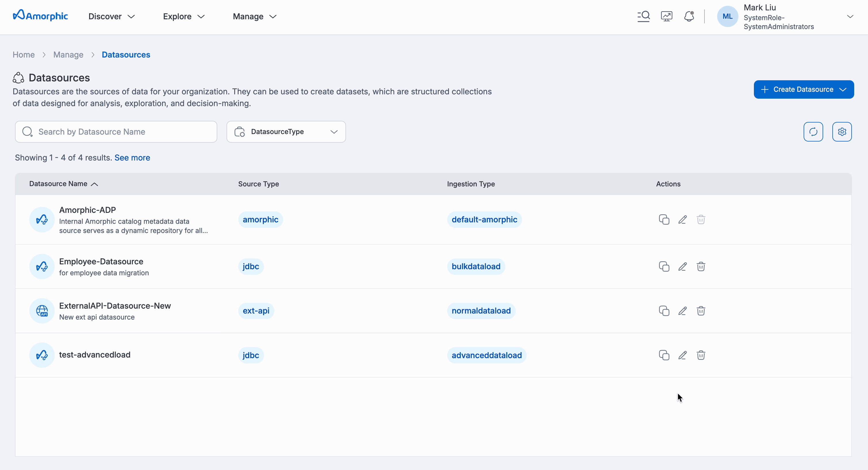Viewport: 868px width, 470px height.
Task: Delete the test-advancedload datasource
Action: click(x=701, y=355)
